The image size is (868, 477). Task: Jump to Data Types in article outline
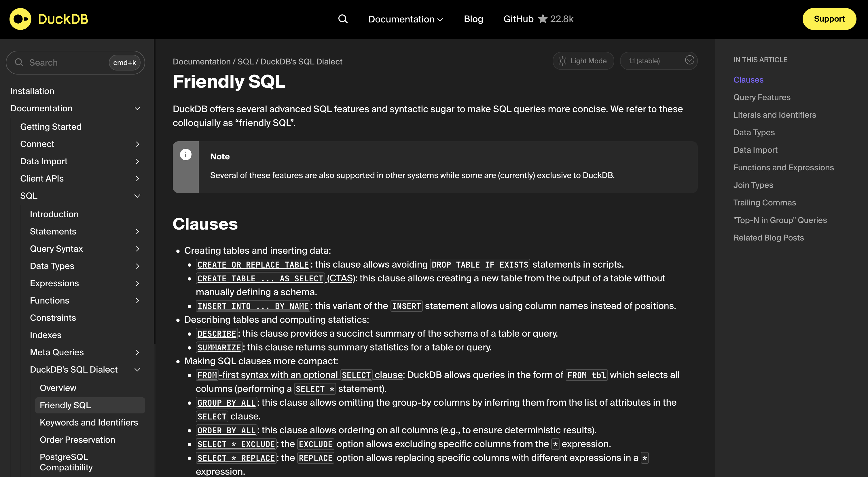pyautogui.click(x=754, y=132)
